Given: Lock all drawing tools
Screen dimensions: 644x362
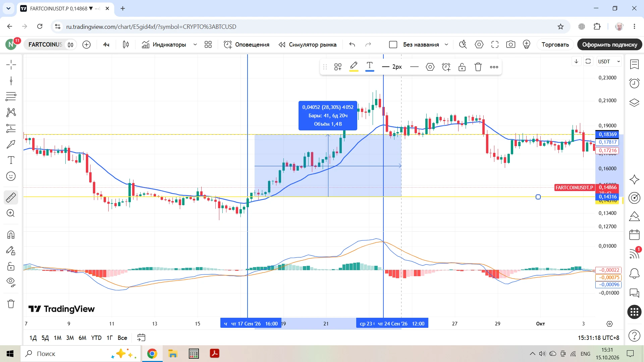Looking at the screenshot, I should [x=11, y=266].
